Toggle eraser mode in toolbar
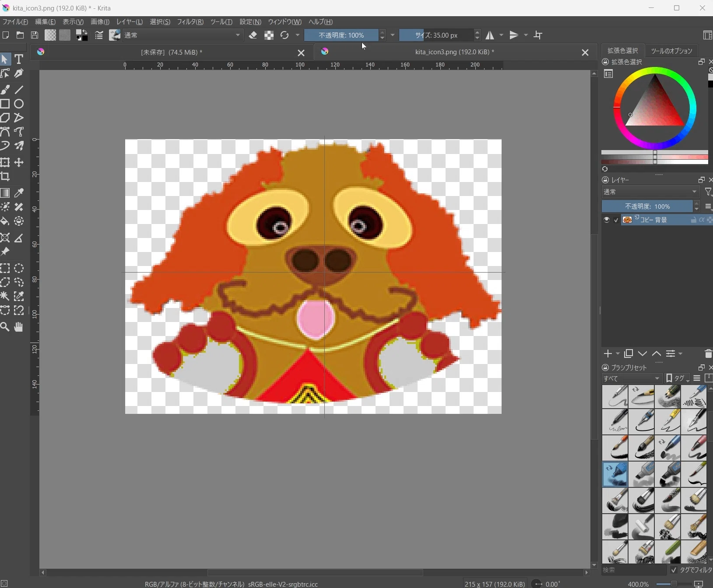713x588 pixels. 253,35
